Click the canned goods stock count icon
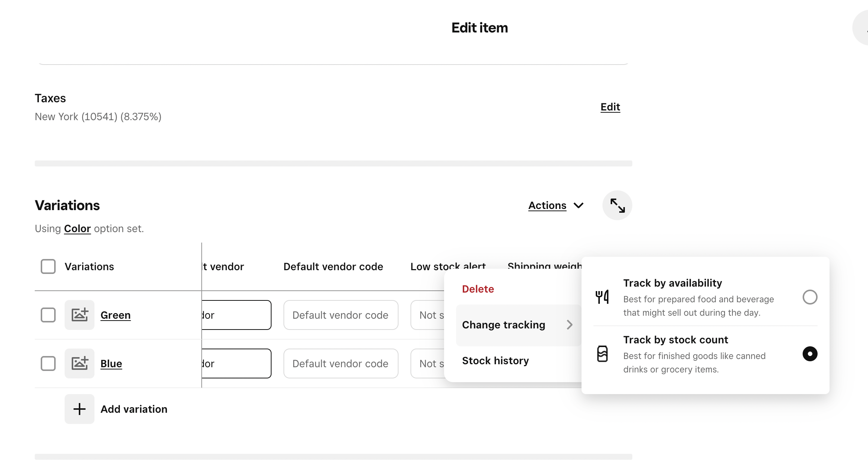Image resolution: width=868 pixels, height=465 pixels. point(602,354)
